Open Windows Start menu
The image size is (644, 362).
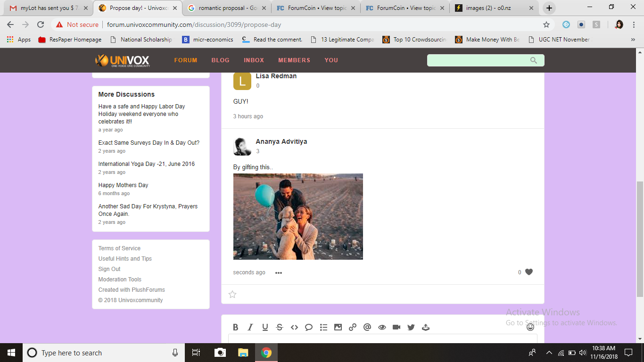click(x=11, y=353)
